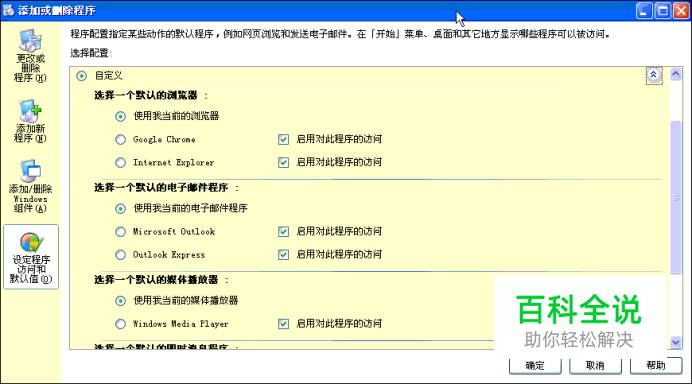The image size is (692, 384).
Task: Click the 帮助 (Help) button
Action: [656, 365]
